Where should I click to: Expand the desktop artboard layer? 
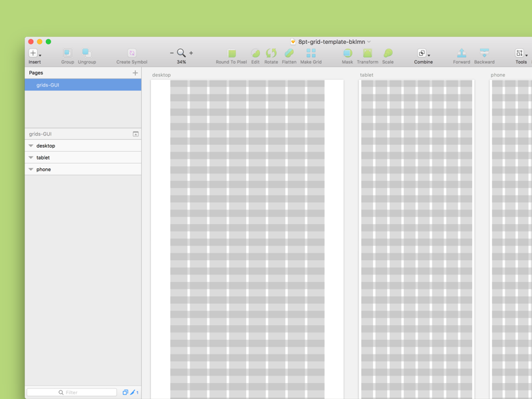coord(31,146)
